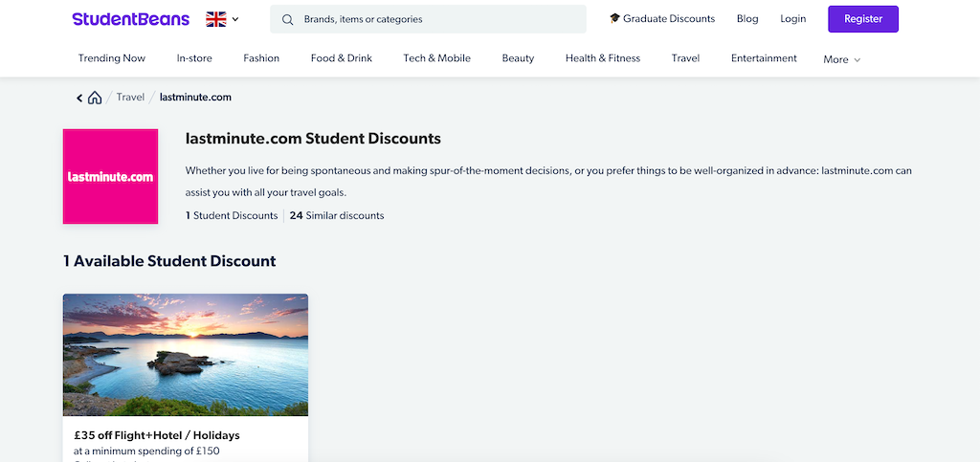Expand the More categories dropdown
Screen dimensions: 980x462
[842, 59]
